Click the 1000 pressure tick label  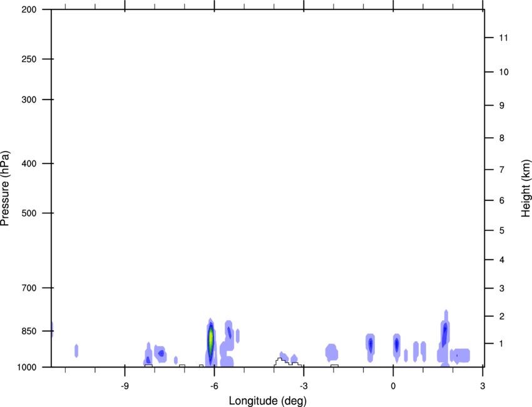click(x=27, y=368)
